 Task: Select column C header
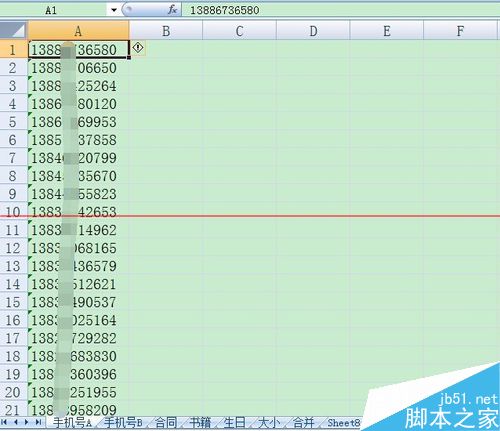coord(239,31)
